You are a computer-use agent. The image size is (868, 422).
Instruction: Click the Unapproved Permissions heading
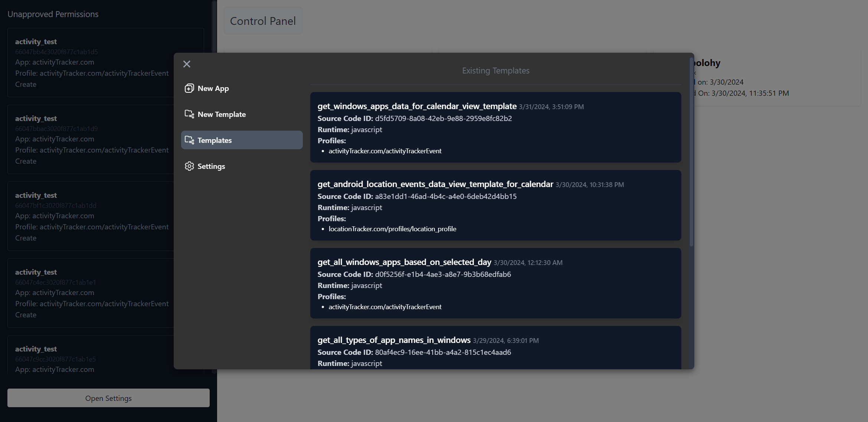coord(53,14)
